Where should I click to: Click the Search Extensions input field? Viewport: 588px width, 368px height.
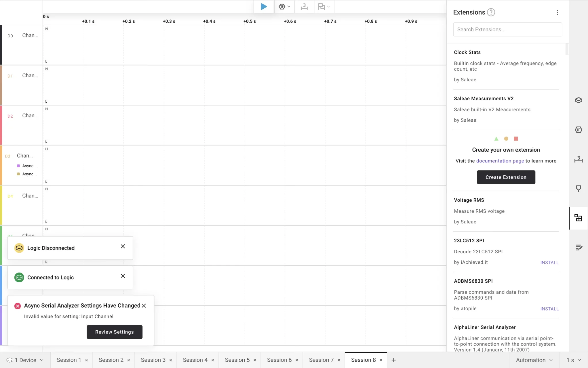tap(507, 29)
